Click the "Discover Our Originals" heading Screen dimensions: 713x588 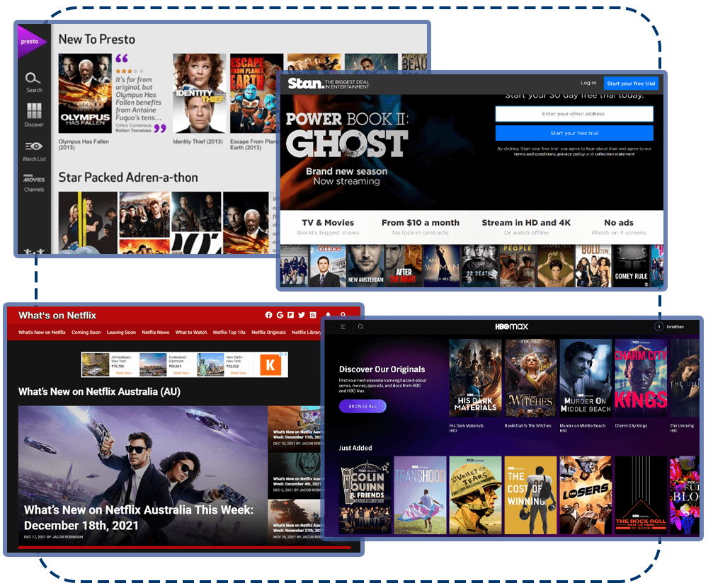[x=382, y=369]
